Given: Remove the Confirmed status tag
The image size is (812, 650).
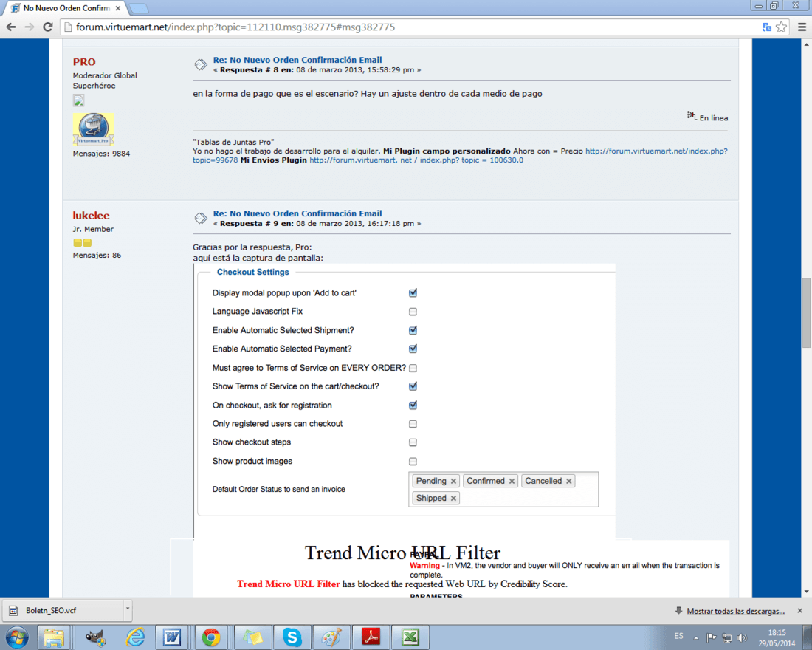Looking at the screenshot, I should (x=512, y=481).
